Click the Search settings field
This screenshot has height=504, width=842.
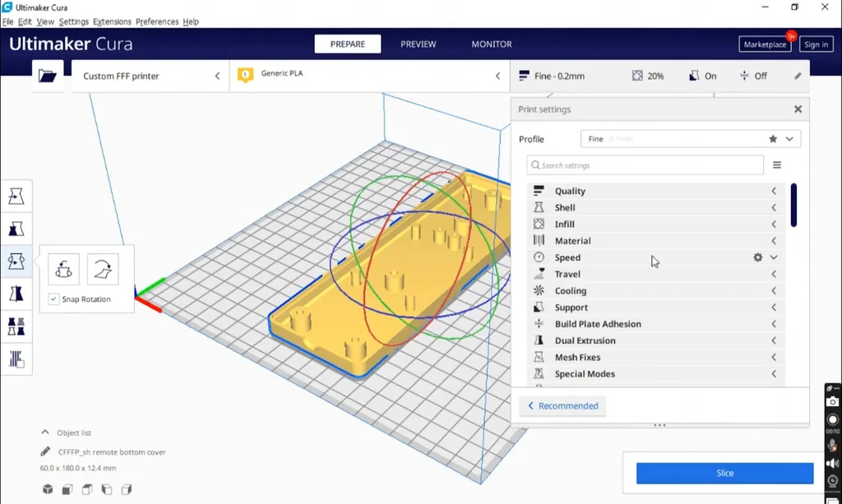(x=645, y=164)
